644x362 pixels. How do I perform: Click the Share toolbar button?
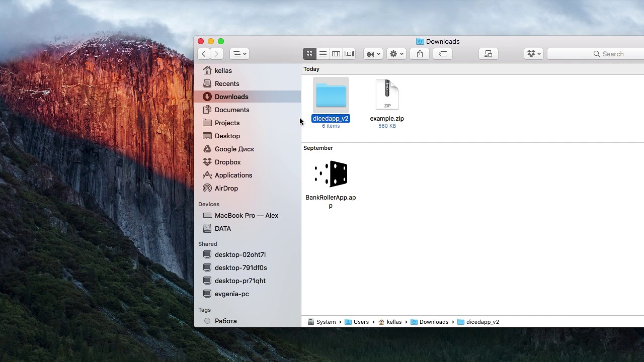(420, 54)
